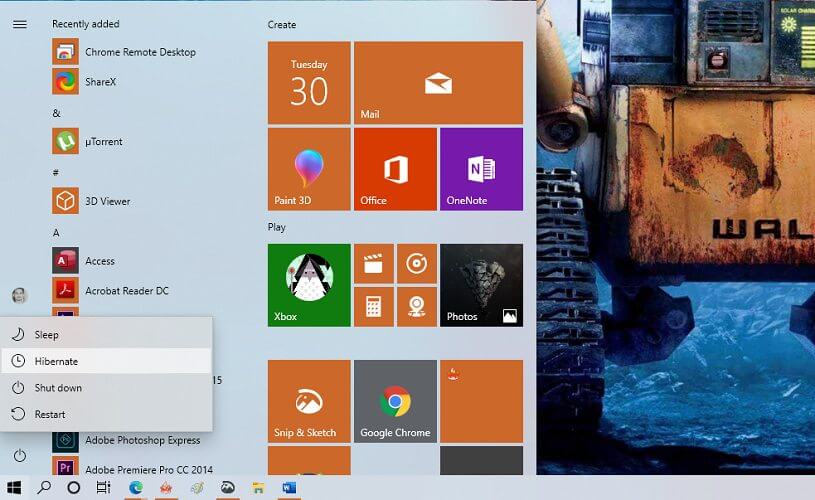The image size is (815, 500).
Task: Open the Groove Music disc tile
Action: click(x=417, y=264)
